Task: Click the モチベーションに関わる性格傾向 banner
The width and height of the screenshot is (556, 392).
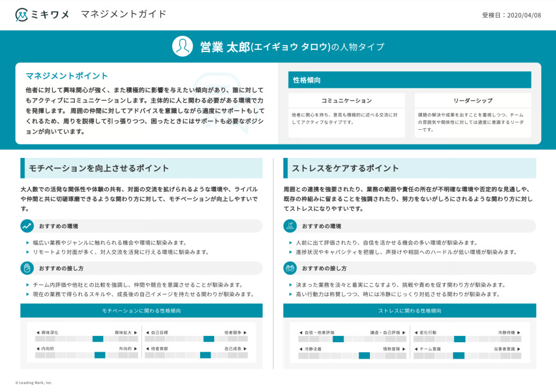Action: coord(143,311)
